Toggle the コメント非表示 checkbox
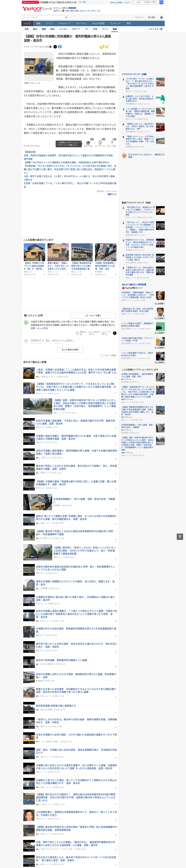This screenshot has height=868, width=186. point(102,355)
